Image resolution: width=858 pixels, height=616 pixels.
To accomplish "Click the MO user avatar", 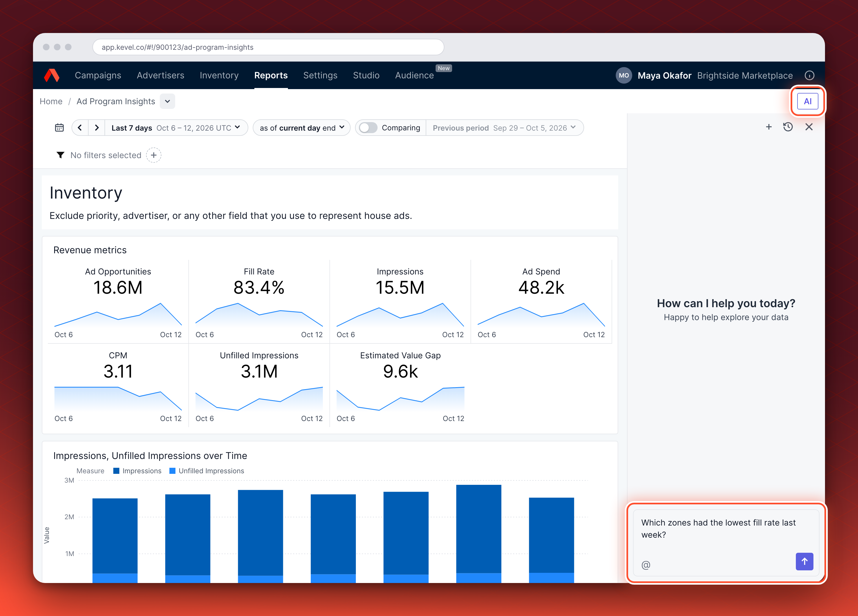I will [x=624, y=75].
